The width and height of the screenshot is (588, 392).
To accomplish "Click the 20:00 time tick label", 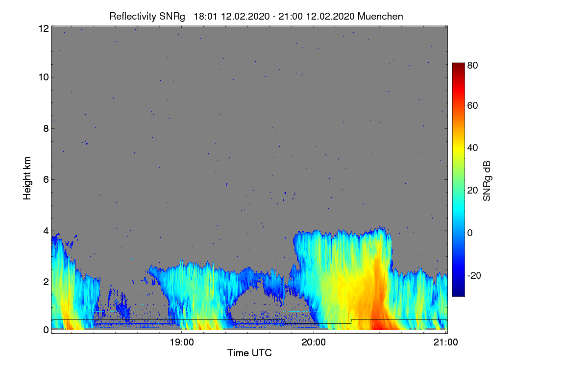I will point(314,342).
